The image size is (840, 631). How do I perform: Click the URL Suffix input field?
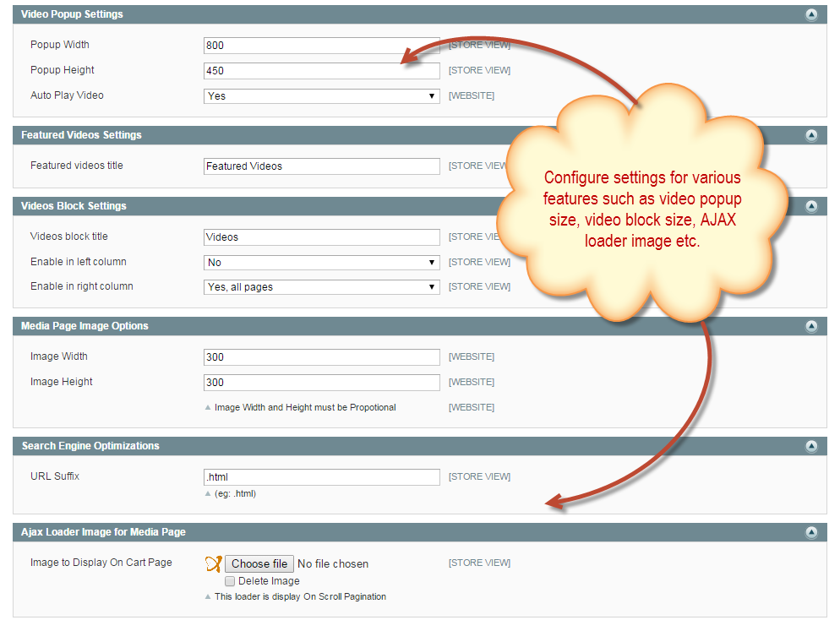pyautogui.click(x=321, y=477)
